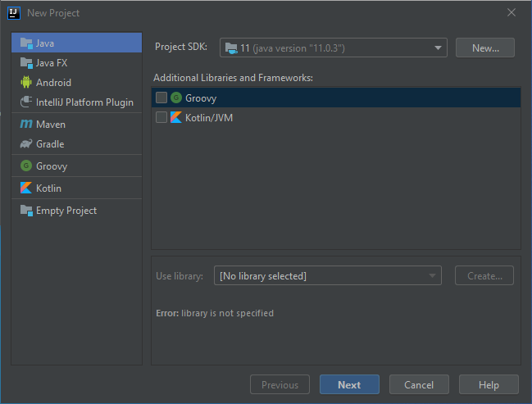Click the Next button
The height and width of the screenshot is (404, 532).
pos(349,384)
